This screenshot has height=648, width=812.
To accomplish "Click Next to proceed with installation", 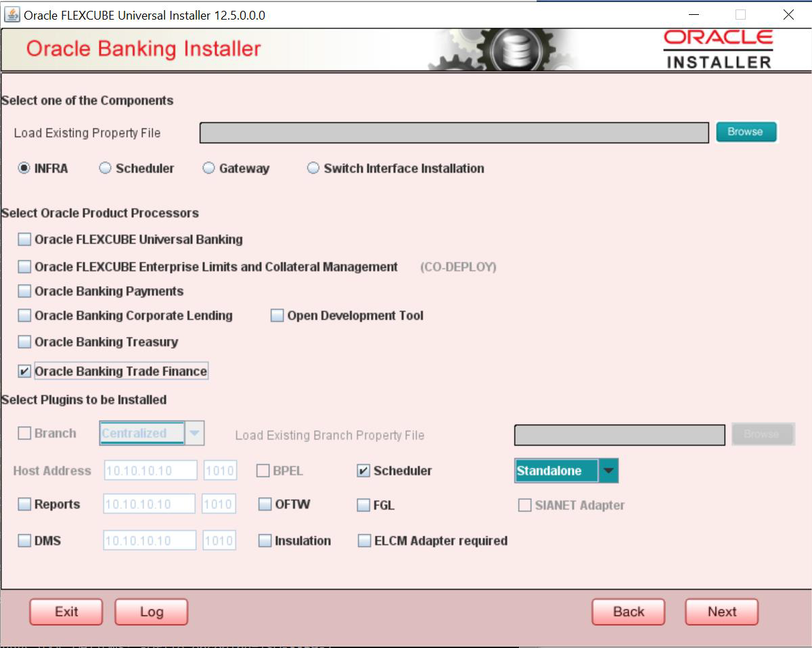I will pos(721,611).
